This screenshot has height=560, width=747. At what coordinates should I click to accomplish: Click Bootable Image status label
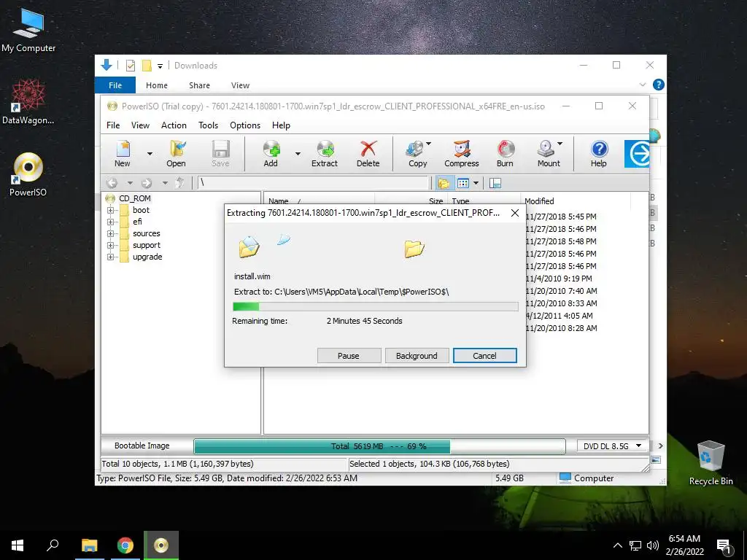[x=142, y=446]
